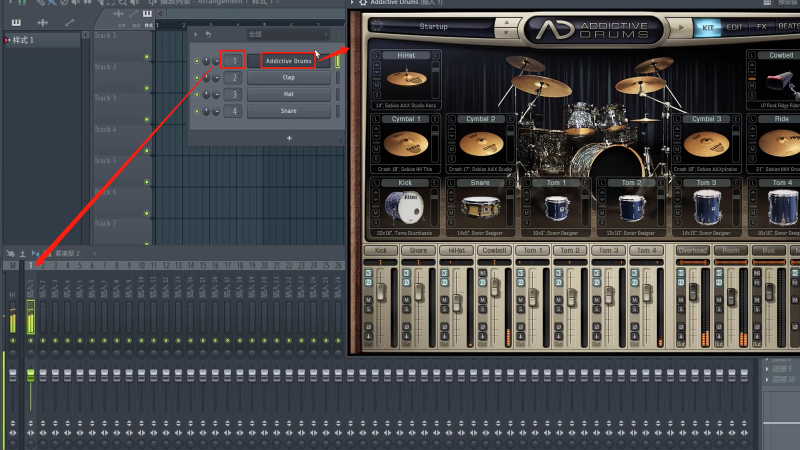Screen dimensions: 800x450
Task: Click Cymbal 2 image in kit slot
Action: [481, 143]
